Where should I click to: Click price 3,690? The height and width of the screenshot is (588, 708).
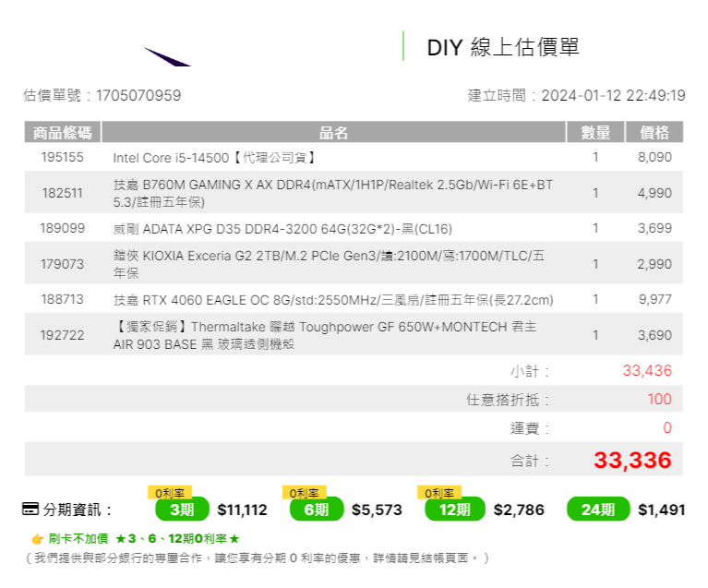(x=654, y=335)
